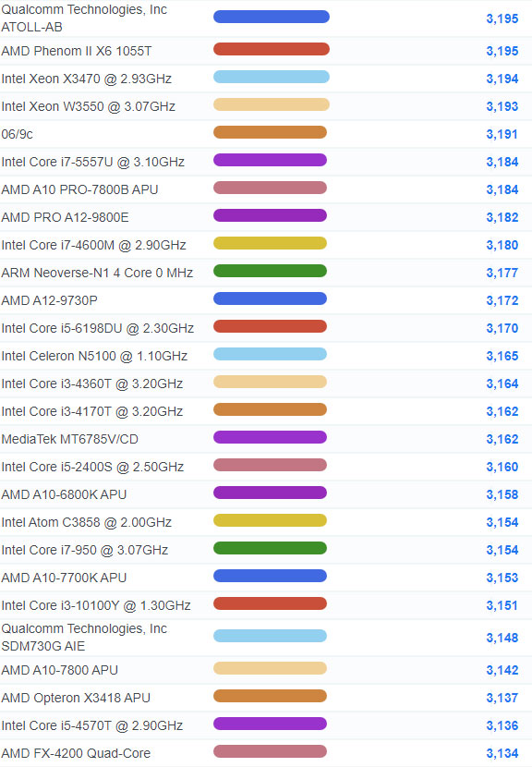Click the 3,191 score value

point(502,134)
